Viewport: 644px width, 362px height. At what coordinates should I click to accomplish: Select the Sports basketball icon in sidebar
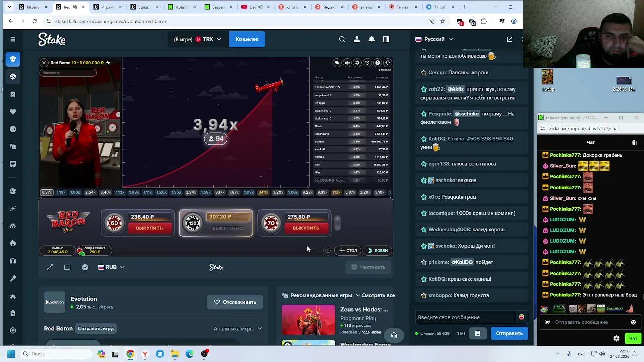(13, 77)
